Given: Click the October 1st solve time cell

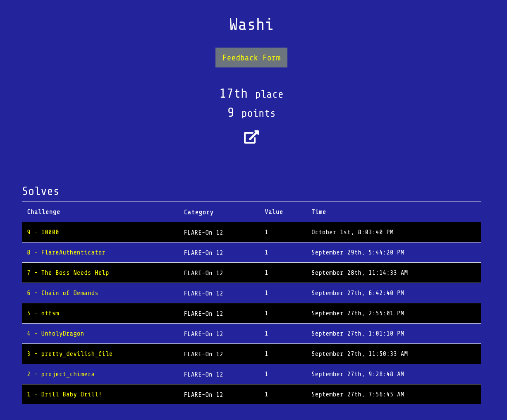Looking at the screenshot, I should pos(352,232).
